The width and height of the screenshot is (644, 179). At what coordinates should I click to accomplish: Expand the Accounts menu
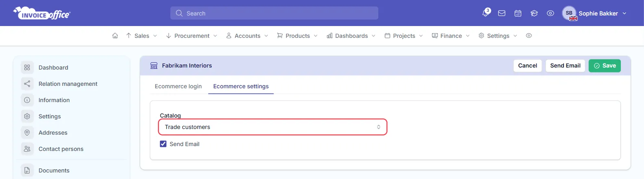(x=247, y=36)
